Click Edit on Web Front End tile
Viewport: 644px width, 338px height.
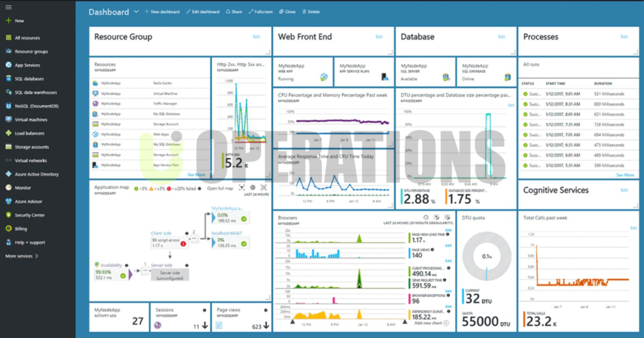379,37
